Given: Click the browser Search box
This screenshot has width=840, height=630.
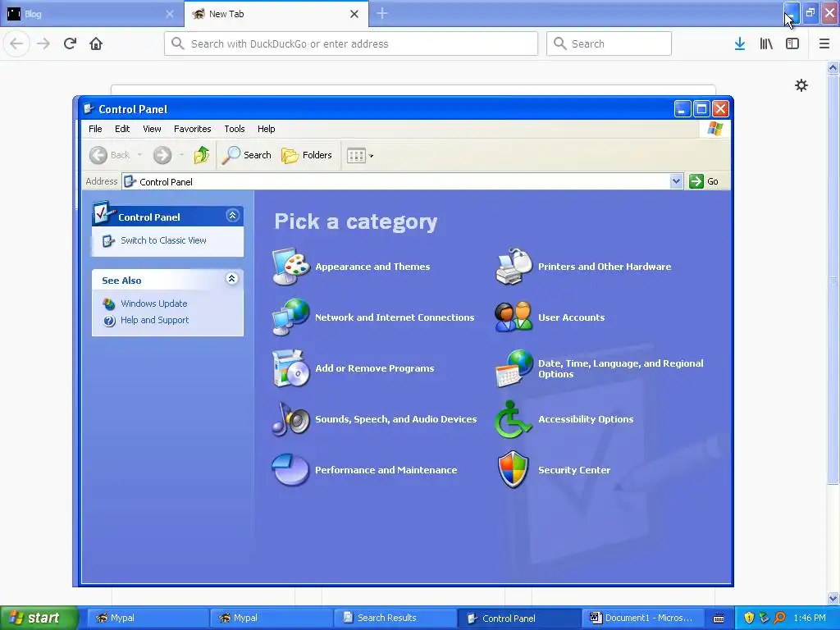Looking at the screenshot, I should coord(609,43).
